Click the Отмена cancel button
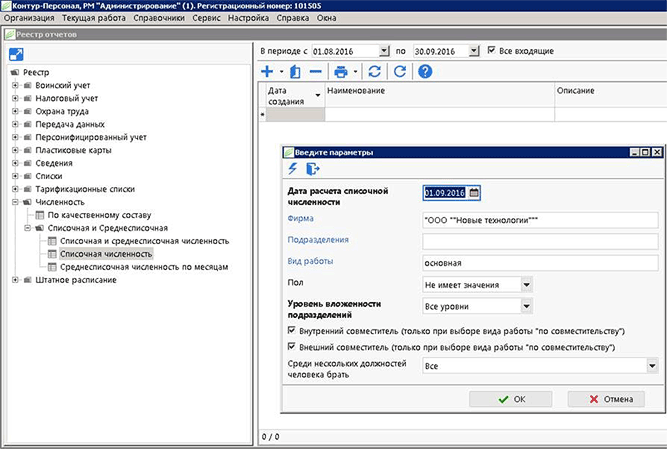 [606, 399]
